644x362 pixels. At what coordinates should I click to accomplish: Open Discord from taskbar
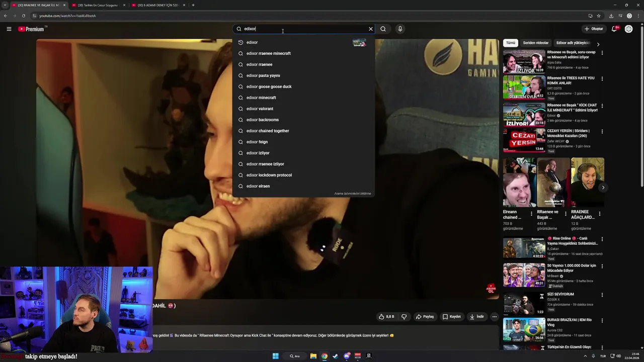coord(347,356)
